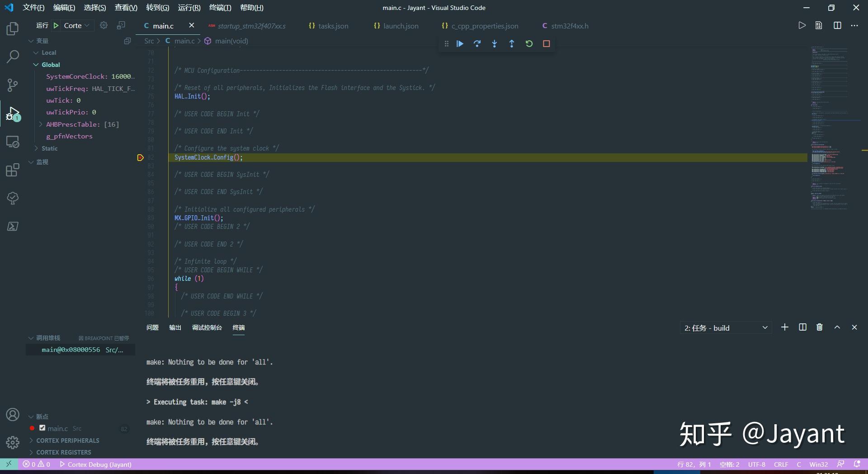Open the debug console icon in Run header

[121, 25]
